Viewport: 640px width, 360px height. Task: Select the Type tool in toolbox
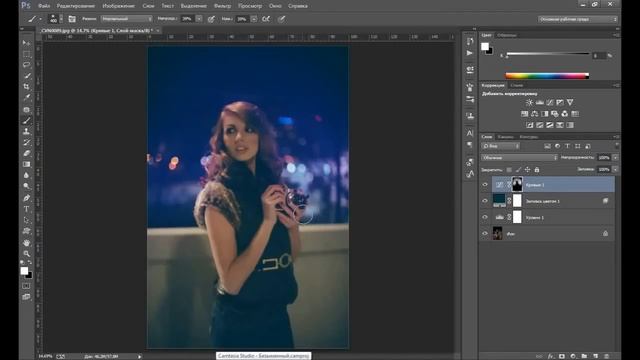[x=27, y=209]
